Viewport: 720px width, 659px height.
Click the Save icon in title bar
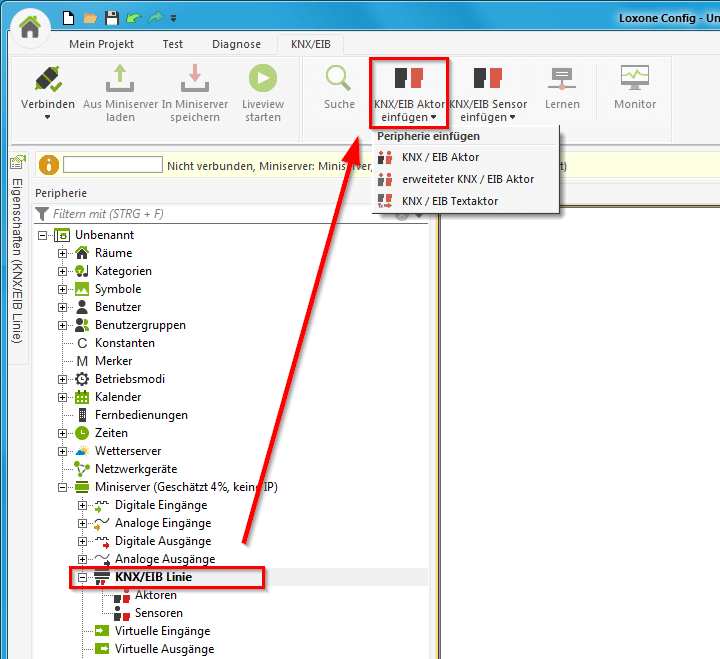[x=112, y=18]
